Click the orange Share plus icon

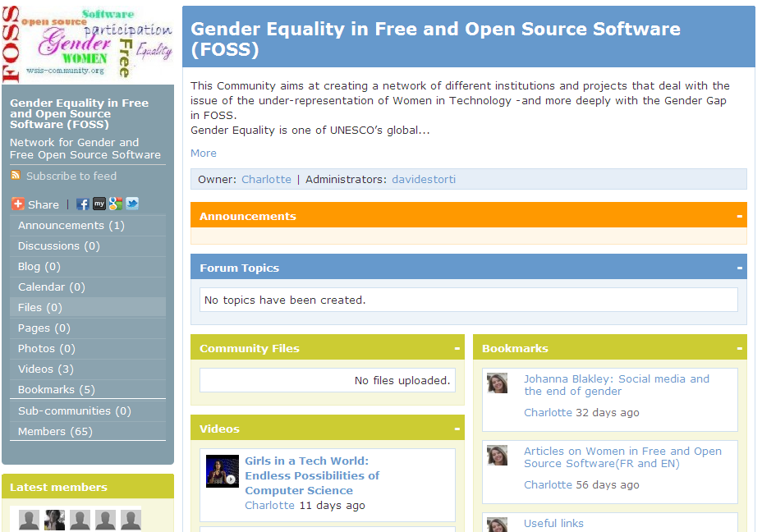tap(17, 204)
